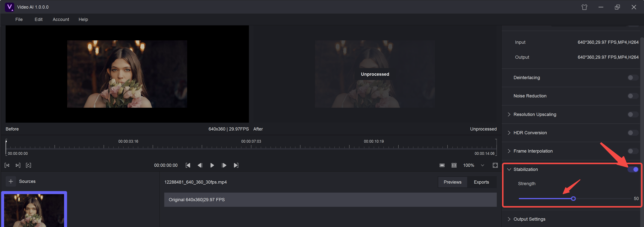This screenshot has width=644, height=227.
Task: Click the Output format value text
Action: [x=608, y=57]
